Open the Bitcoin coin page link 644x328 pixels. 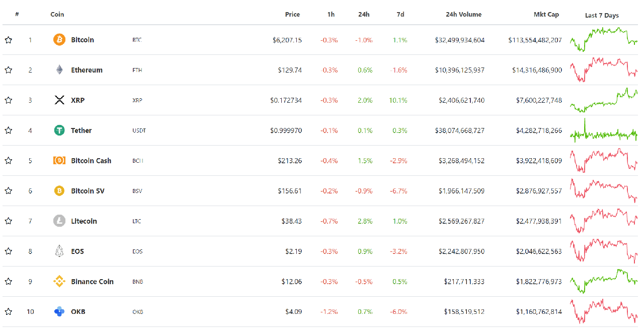[83, 40]
